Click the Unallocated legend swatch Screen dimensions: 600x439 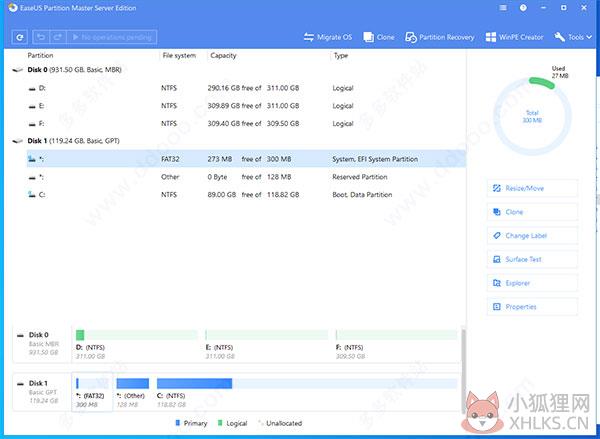click(260, 423)
